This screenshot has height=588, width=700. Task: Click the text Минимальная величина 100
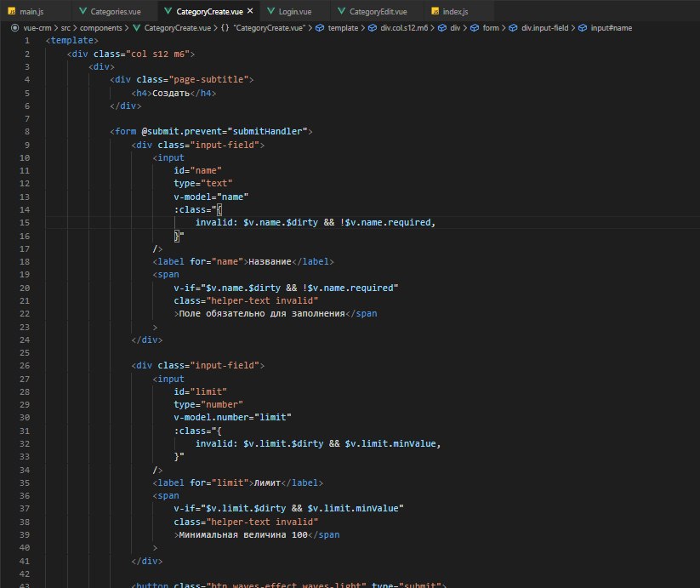pos(243,535)
